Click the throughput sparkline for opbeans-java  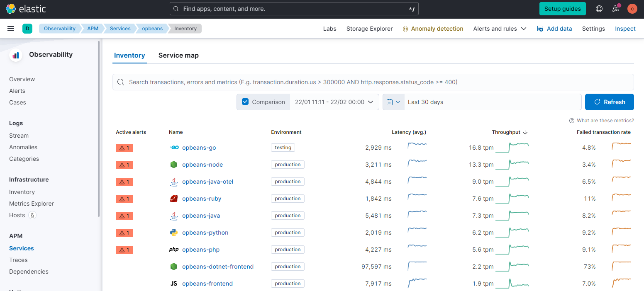coord(512,216)
